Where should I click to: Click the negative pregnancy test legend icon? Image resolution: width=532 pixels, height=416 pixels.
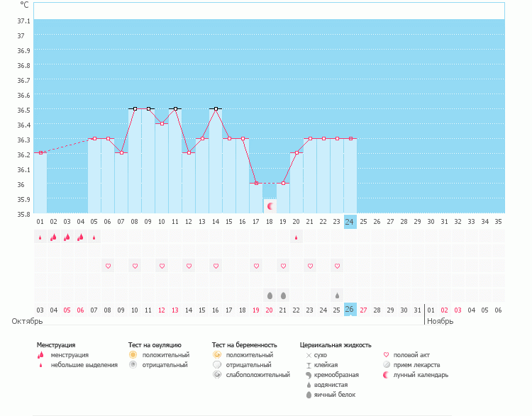point(216,364)
